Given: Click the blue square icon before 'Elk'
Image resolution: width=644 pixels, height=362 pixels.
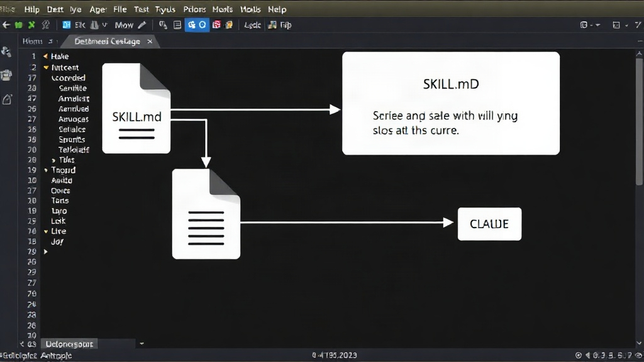Looking at the screenshot, I should [x=66, y=25].
